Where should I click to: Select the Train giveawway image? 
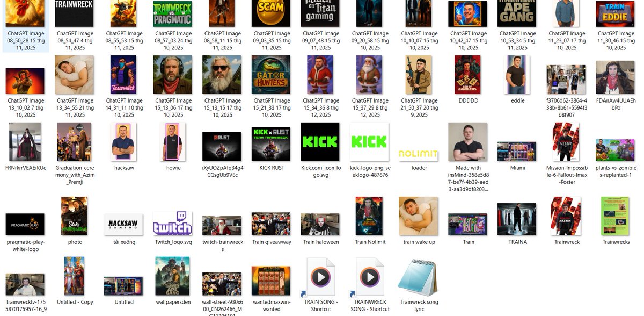[272, 224]
